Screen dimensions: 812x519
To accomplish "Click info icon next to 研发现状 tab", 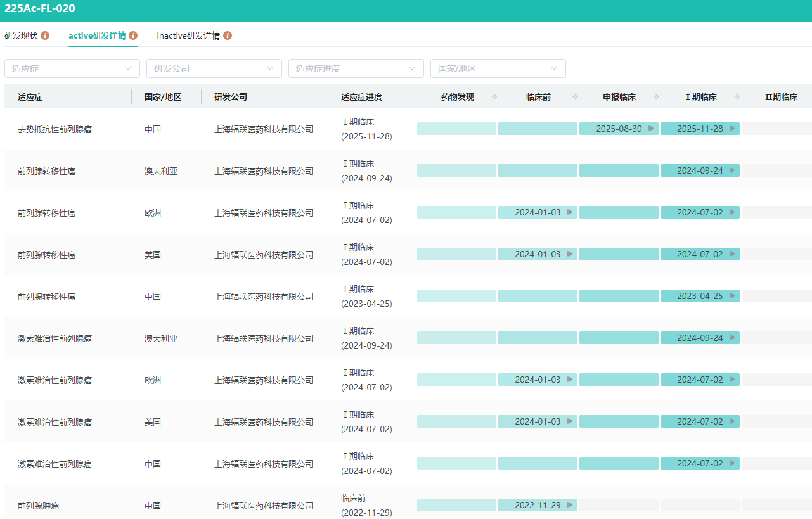I will click(45, 35).
